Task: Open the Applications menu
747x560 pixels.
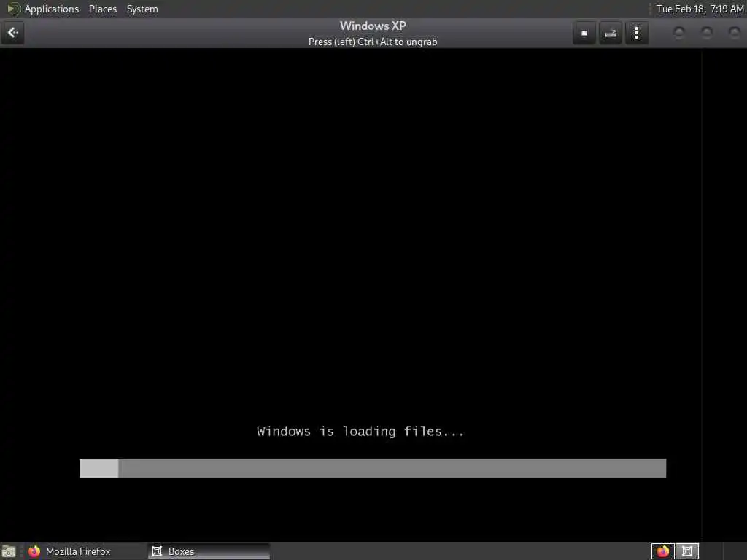Action: 52,9
